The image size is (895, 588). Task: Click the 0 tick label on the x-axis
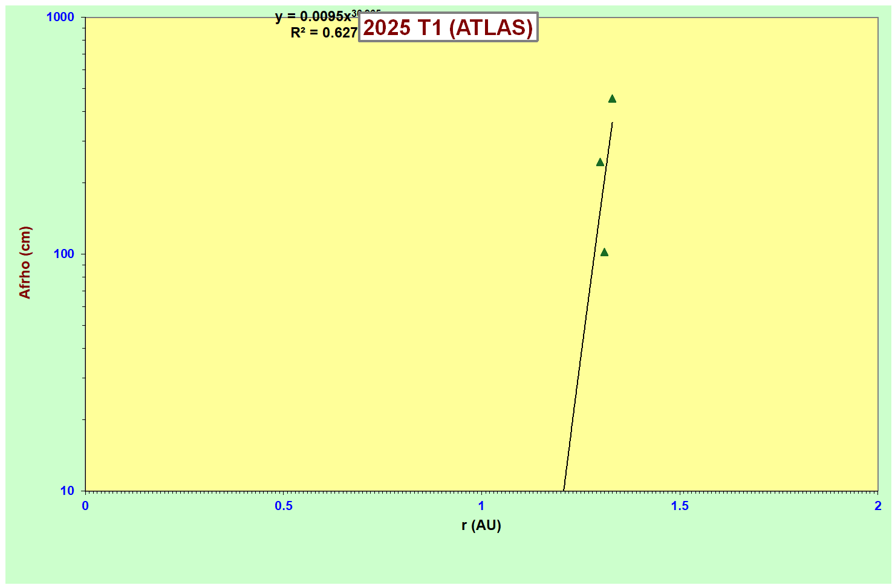click(x=85, y=506)
